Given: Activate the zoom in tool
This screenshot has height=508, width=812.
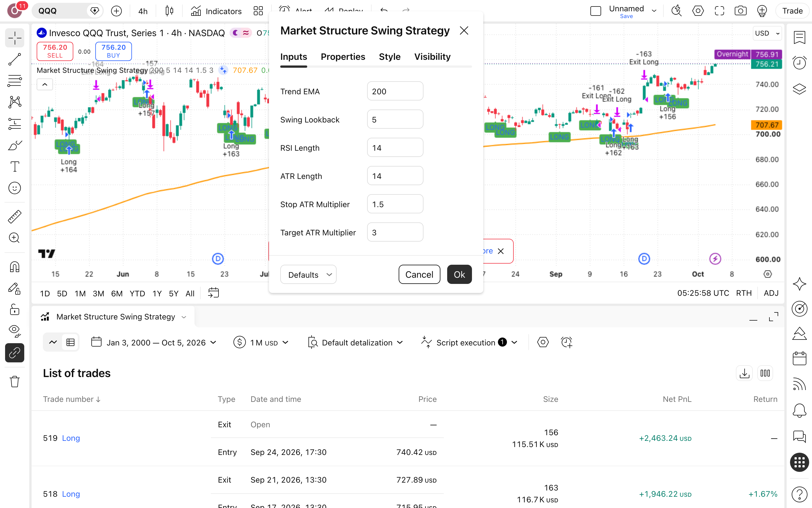Looking at the screenshot, I should [15, 238].
